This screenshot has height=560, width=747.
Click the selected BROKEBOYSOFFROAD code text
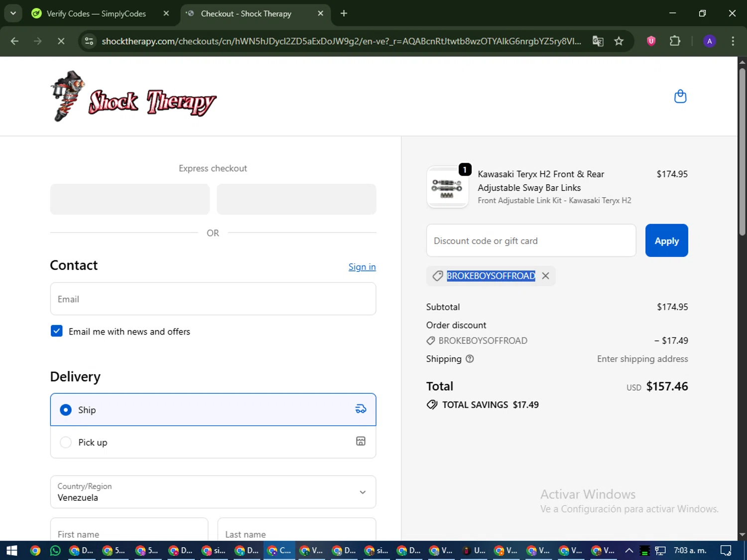491,276
